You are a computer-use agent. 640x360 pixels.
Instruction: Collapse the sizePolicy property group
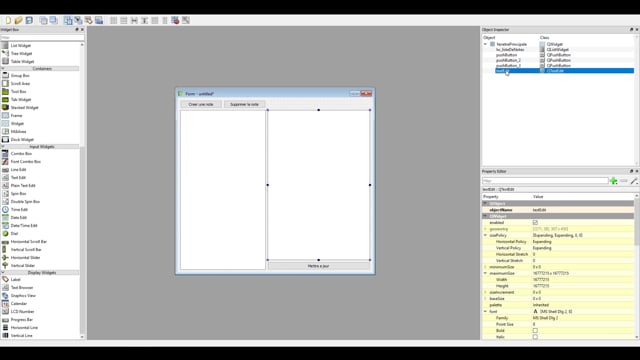coord(485,236)
